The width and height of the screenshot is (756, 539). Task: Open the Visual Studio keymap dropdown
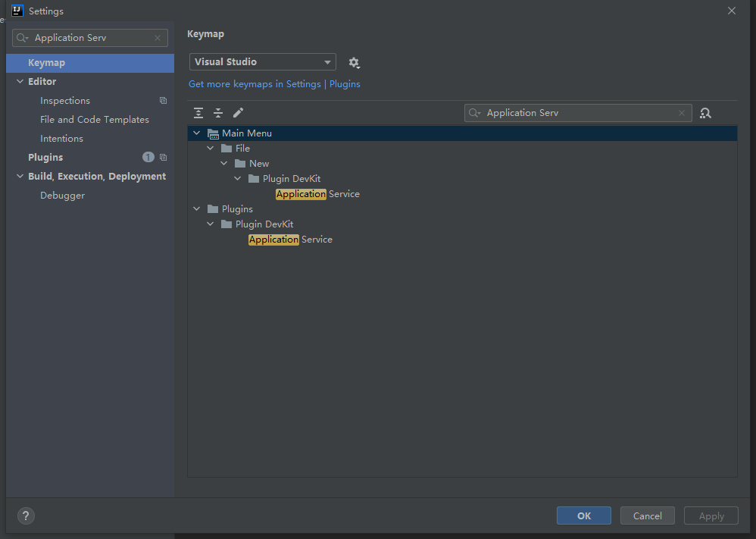(x=263, y=61)
